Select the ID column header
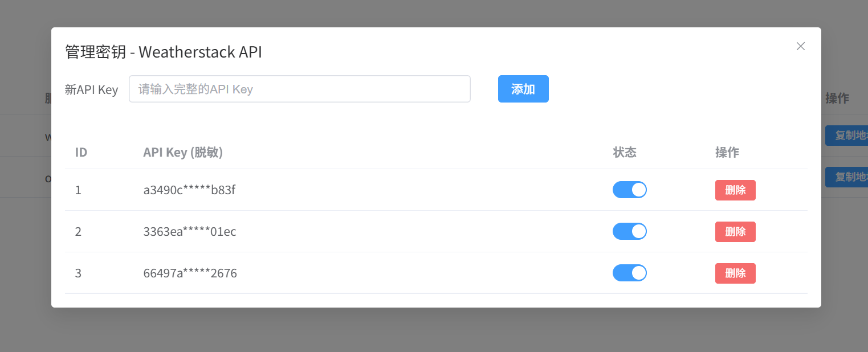The image size is (868, 352). click(81, 152)
